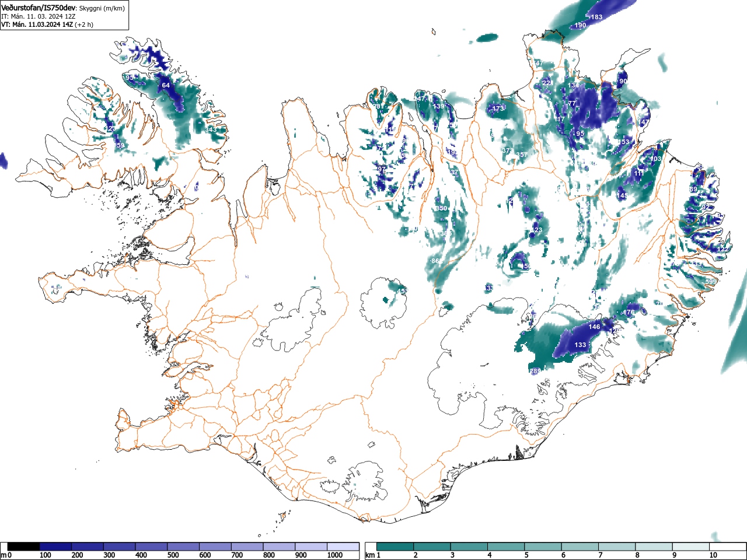
Task: Click visibility value 190 offshore northeast
Action: point(580,26)
